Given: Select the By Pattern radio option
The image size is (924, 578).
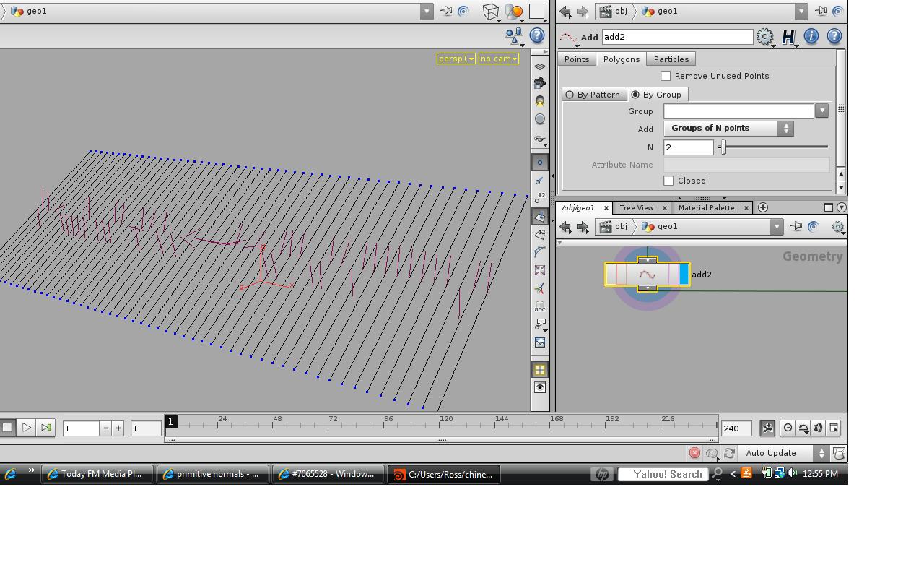Looking at the screenshot, I should 593,95.
